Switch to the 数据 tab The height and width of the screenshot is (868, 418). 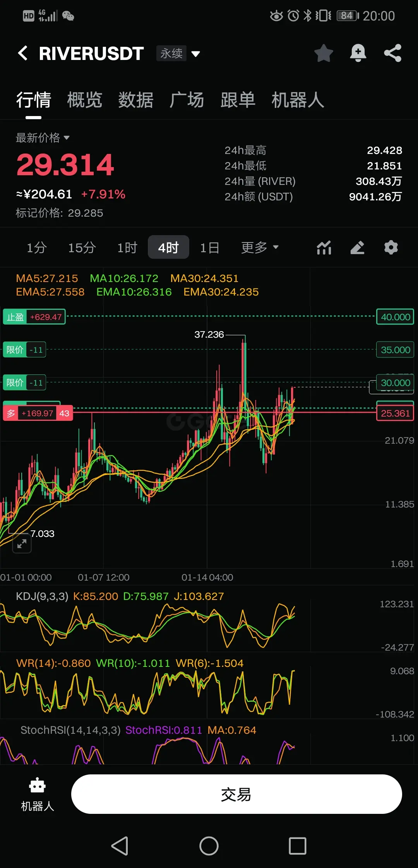[136, 100]
